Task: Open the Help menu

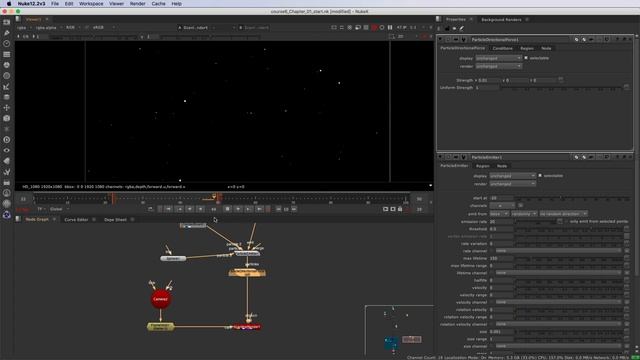Action: (x=176, y=4)
